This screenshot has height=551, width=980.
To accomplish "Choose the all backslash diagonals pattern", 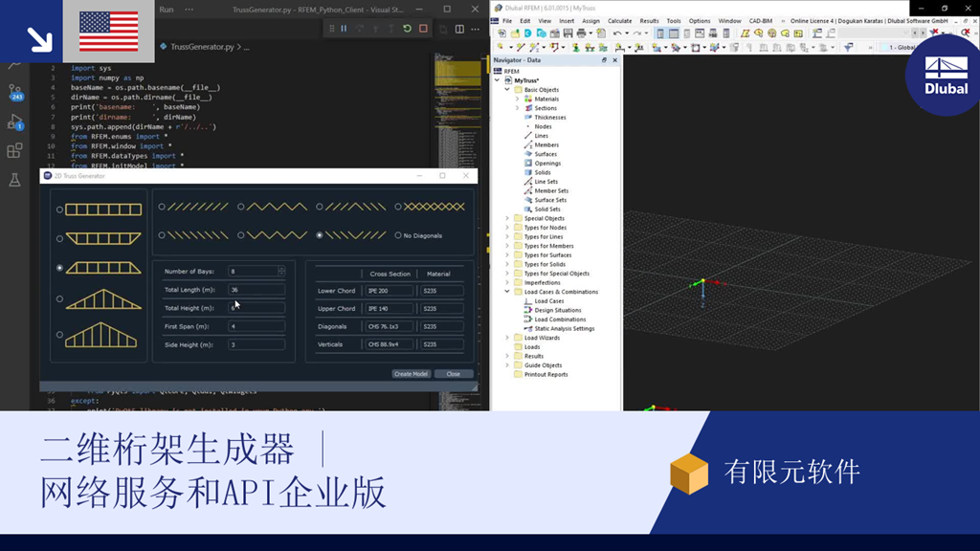I will coord(162,235).
